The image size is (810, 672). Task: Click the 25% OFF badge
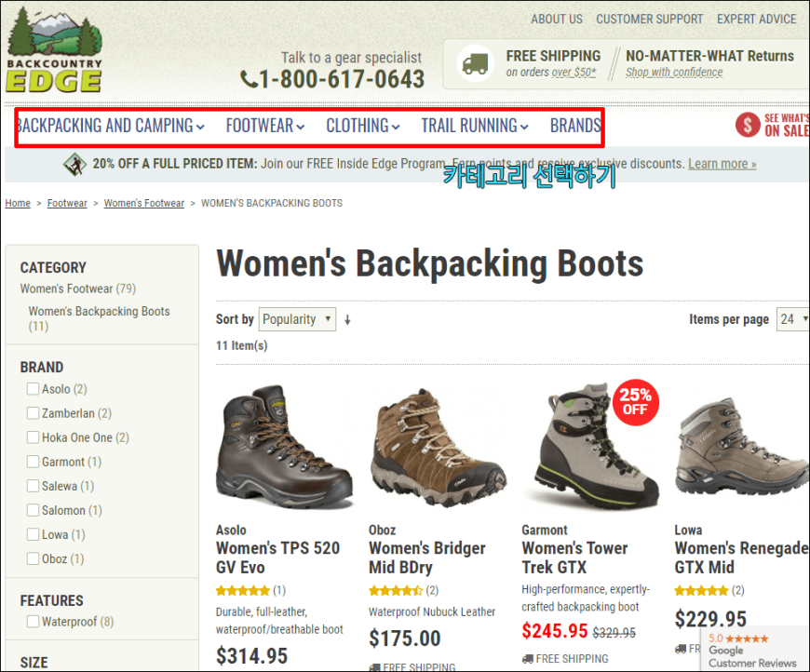pos(635,403)
